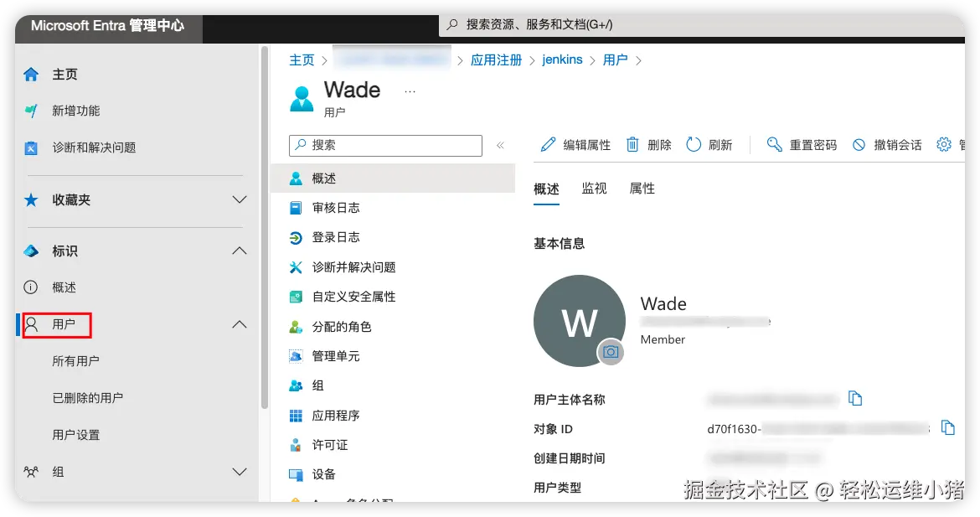Click the star icon beside 收藏夹

pos(31,200)
